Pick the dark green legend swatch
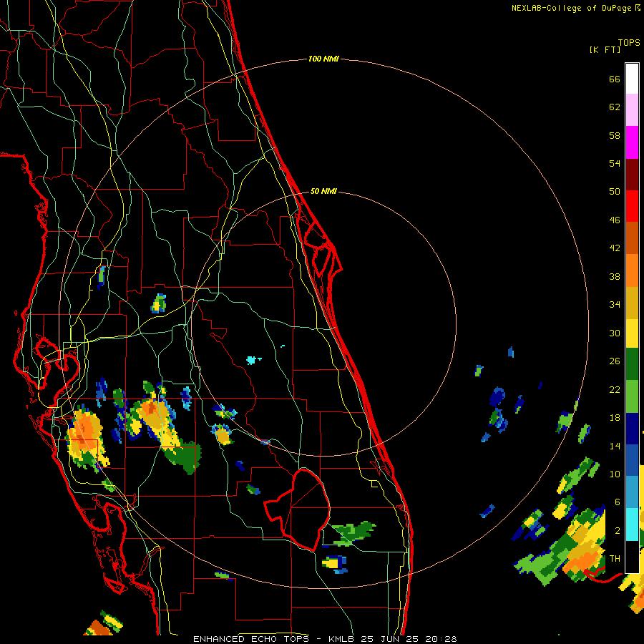This screenshot has height=644, width=644. [632, 364]
